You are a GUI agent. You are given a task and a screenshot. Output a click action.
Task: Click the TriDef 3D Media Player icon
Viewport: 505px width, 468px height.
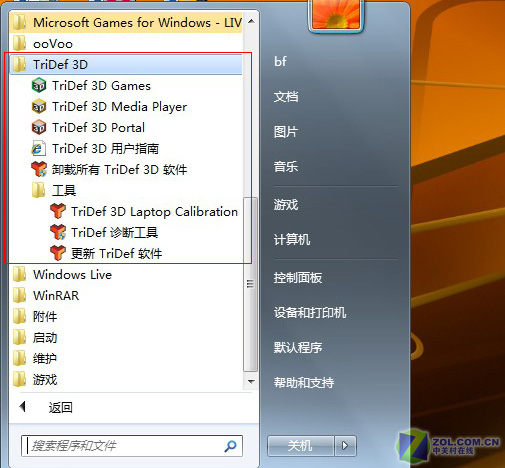point(39,107)
